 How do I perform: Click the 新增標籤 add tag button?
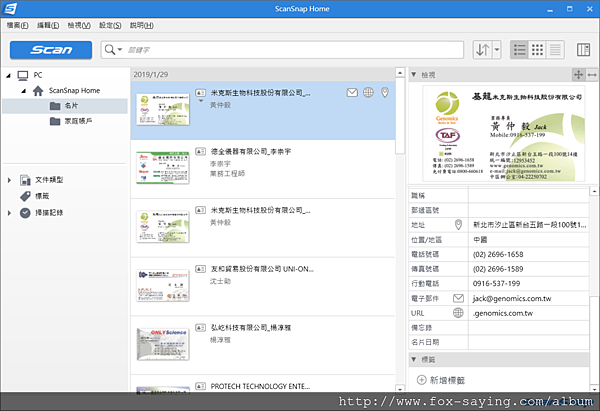click(441, 380)
